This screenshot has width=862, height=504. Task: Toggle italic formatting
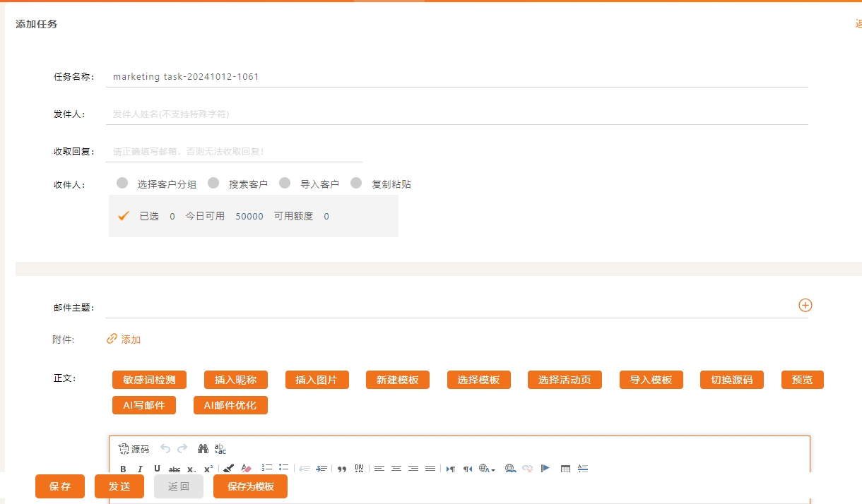click(140, 469)
